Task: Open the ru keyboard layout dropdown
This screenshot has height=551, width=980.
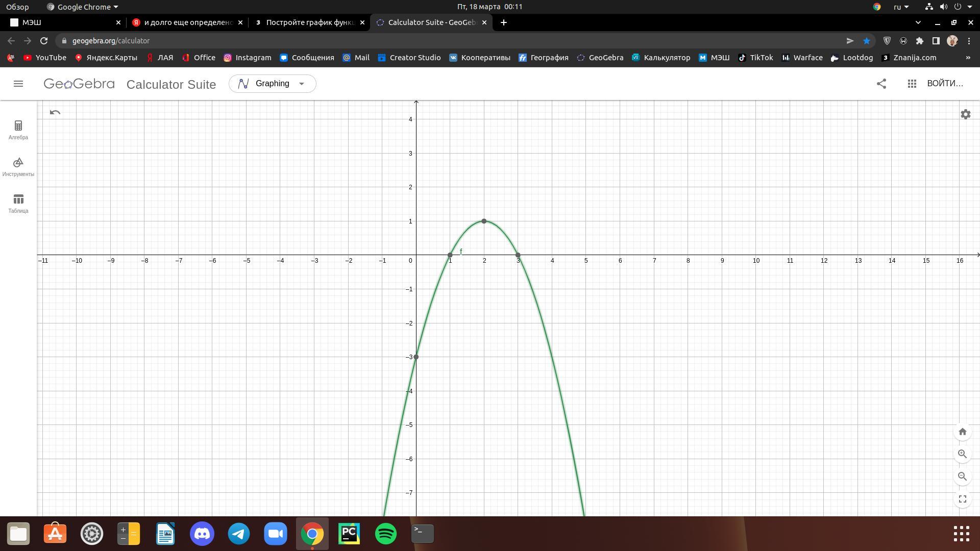Action: click(901, 7)
